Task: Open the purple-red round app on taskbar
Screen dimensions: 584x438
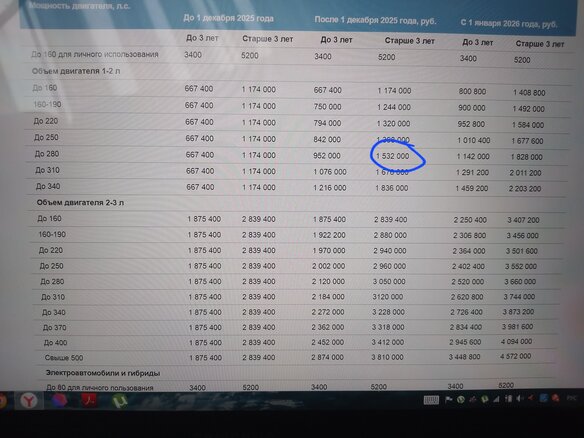Action: (59, 400)
